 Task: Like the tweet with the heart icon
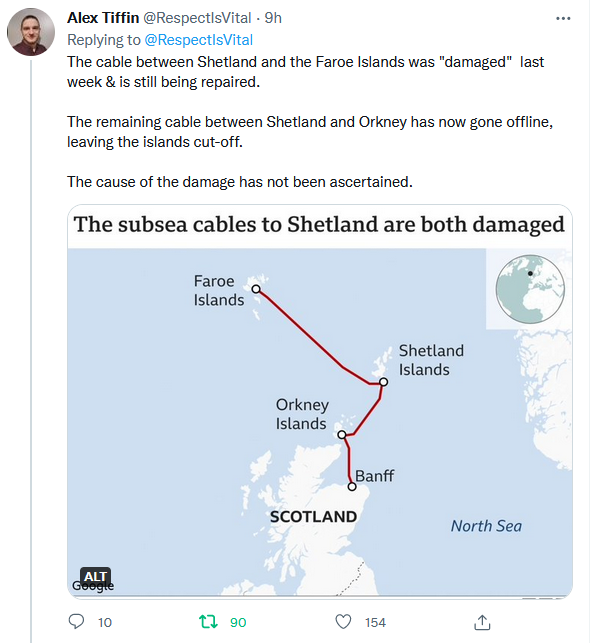coord(343,622)
